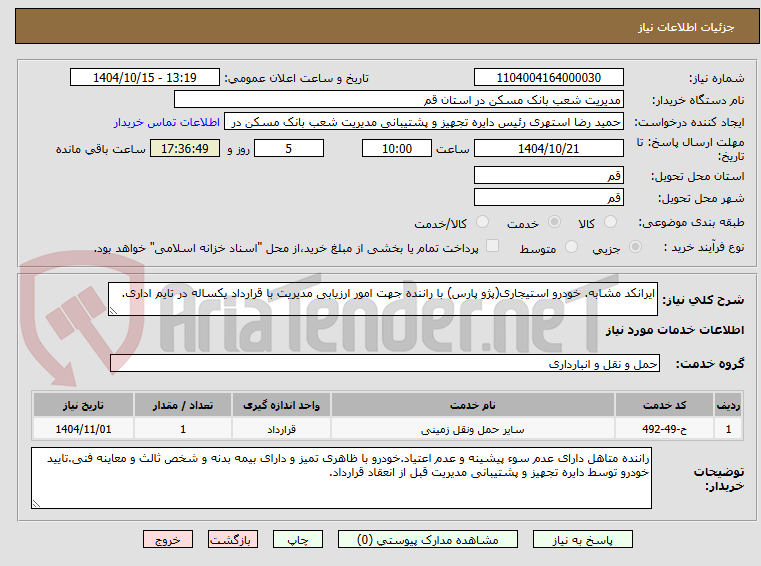The width and height of the screenshot is (761, 566).
Task: Click the شماره نیاز field 1104004164000030
Action: [548, 78]
